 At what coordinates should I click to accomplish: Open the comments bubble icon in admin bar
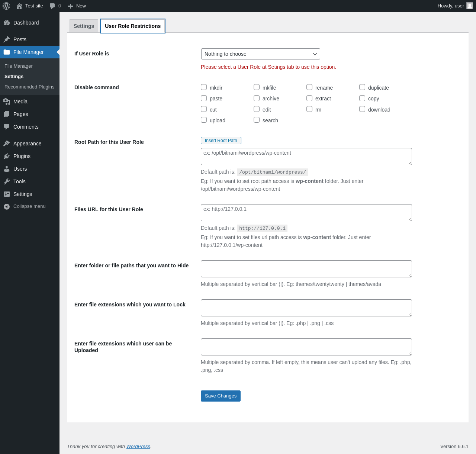[52, 6]
